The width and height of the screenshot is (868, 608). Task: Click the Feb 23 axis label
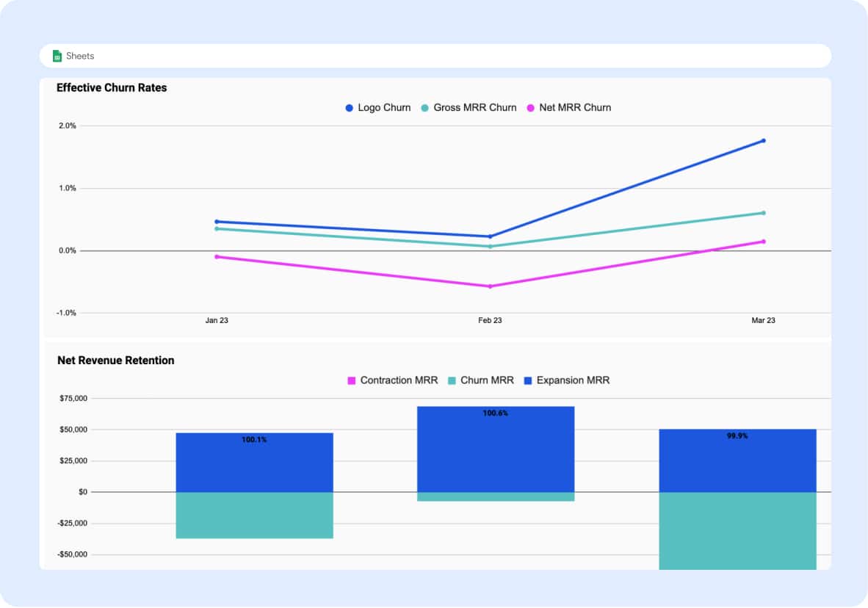(x=490, y=321)
